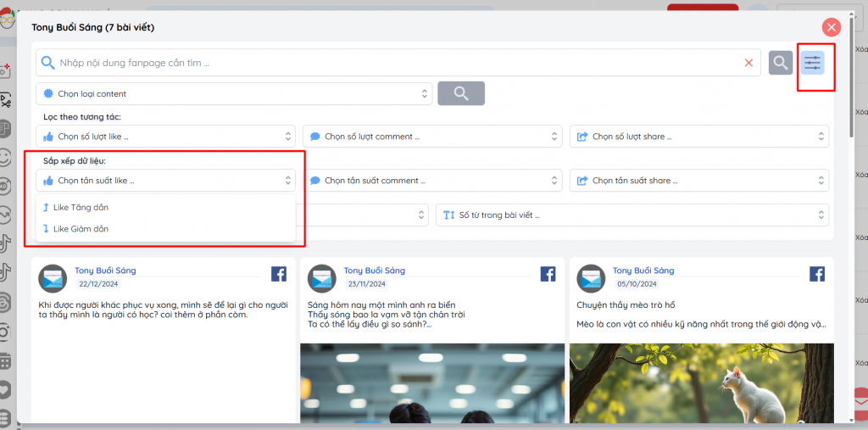
Task: Select the Like Giảm dần option
Action: point(165,229)
